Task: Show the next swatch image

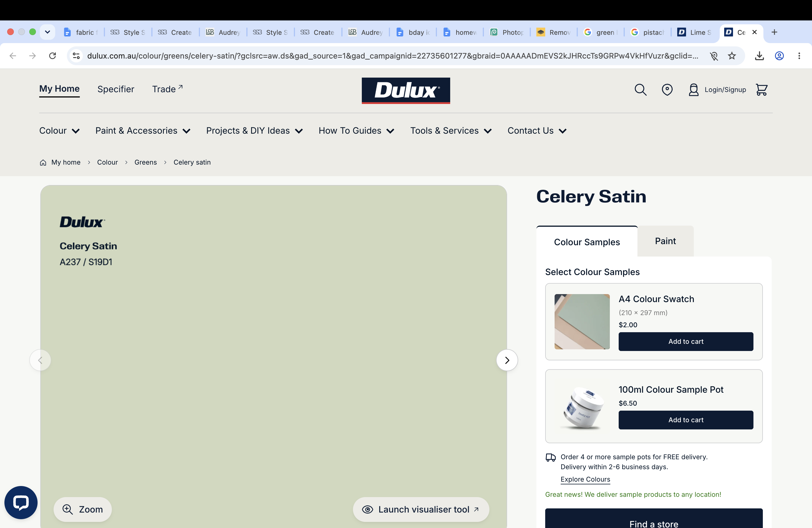Action: 507,360
